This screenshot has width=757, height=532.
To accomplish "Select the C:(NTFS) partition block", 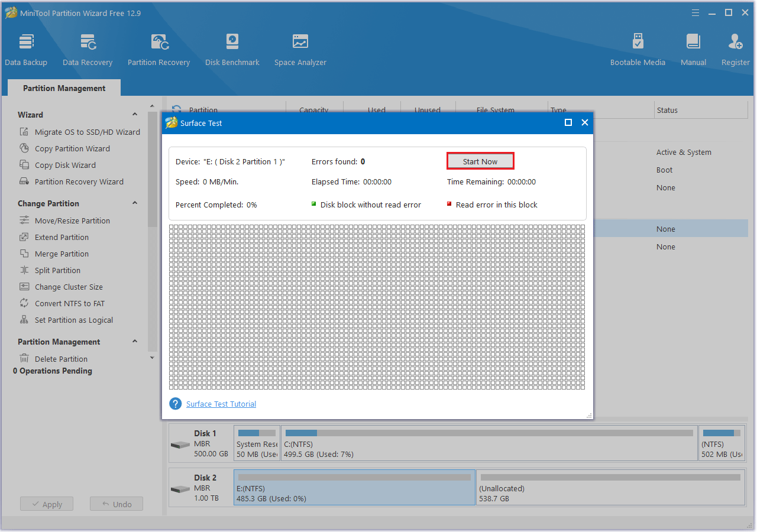I will click(x=489, y=443).
